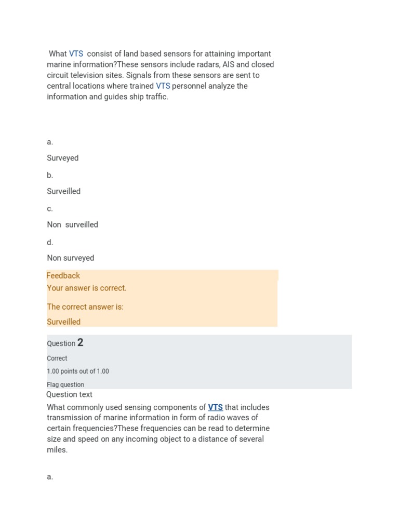The height and width of the screenshot is (532, 399).
Task: Click 'Flag question' for Question 2
Action: point(65,384)
